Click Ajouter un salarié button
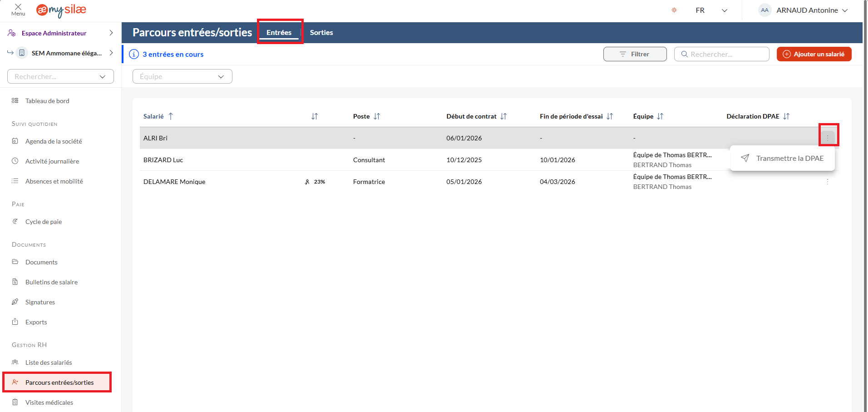This screenshot has width=868, height=412. tap(814, 54)
